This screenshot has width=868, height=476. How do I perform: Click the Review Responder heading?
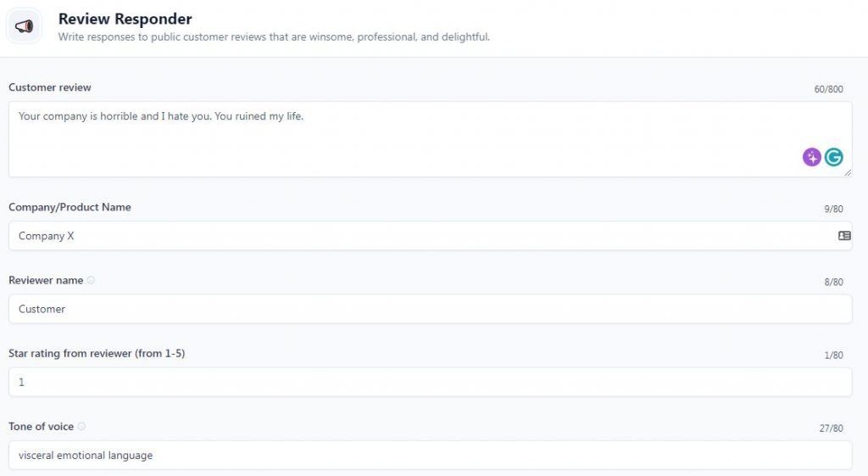pyautogui.click(x=125, y=19)
